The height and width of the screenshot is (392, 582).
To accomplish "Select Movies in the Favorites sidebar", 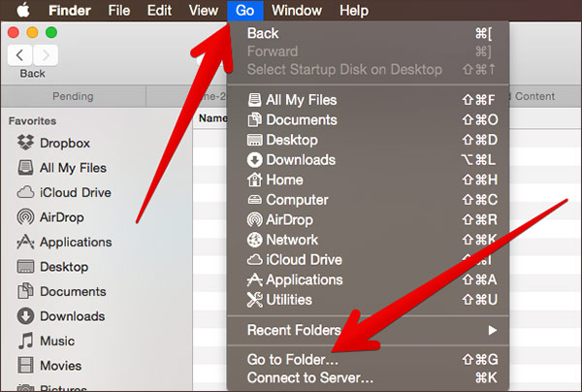I will [60, 366].
